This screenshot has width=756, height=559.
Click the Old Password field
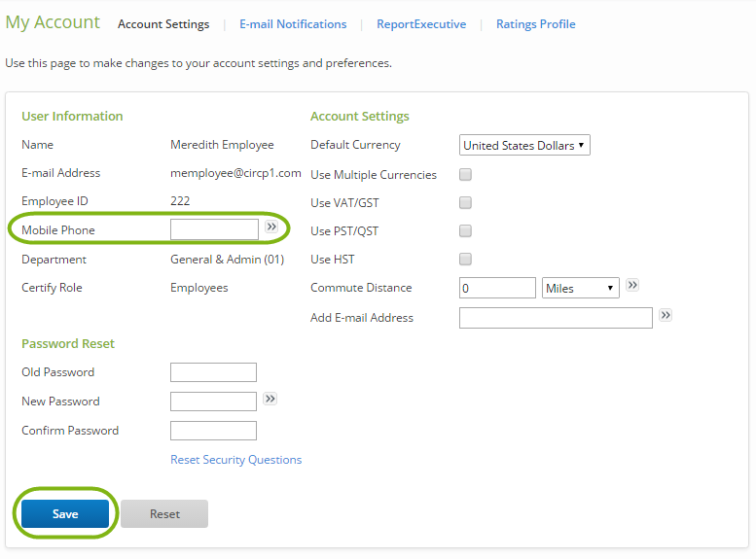click(213, 372)
